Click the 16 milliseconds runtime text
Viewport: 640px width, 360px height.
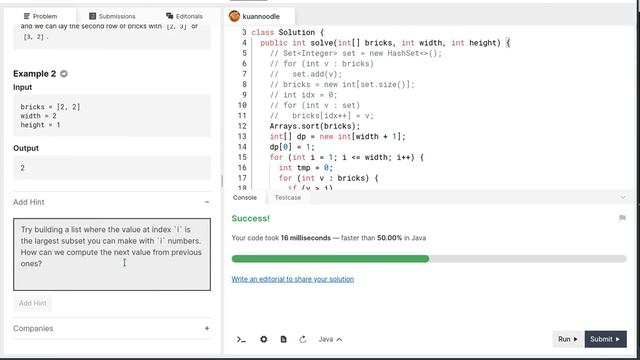pyautogui.click(x=306, y=238)
